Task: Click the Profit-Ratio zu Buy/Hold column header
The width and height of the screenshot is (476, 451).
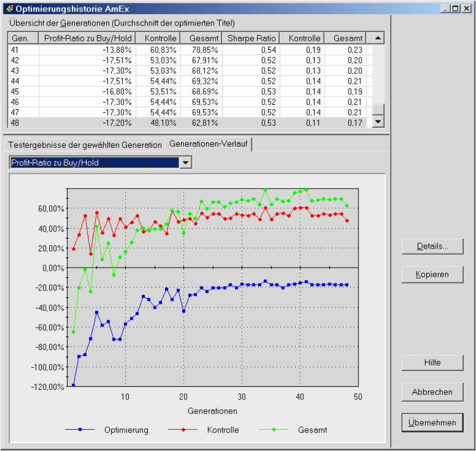Action: 87,38
